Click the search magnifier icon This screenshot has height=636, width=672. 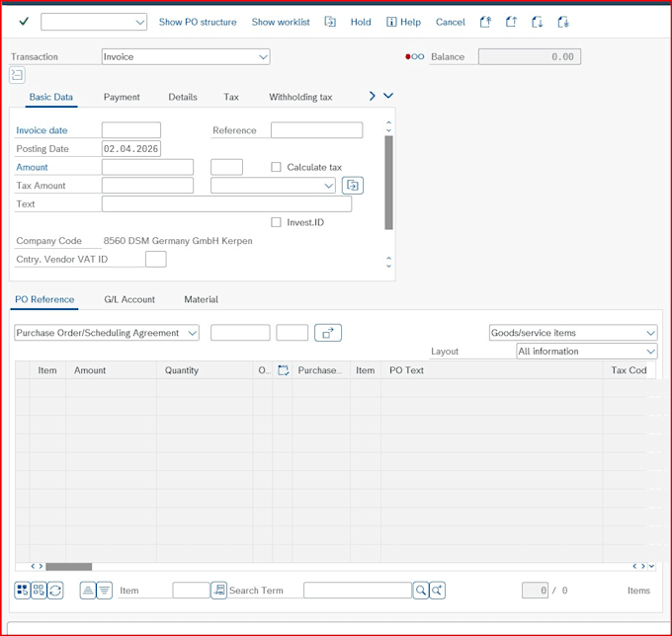click(x=421, y=591)
